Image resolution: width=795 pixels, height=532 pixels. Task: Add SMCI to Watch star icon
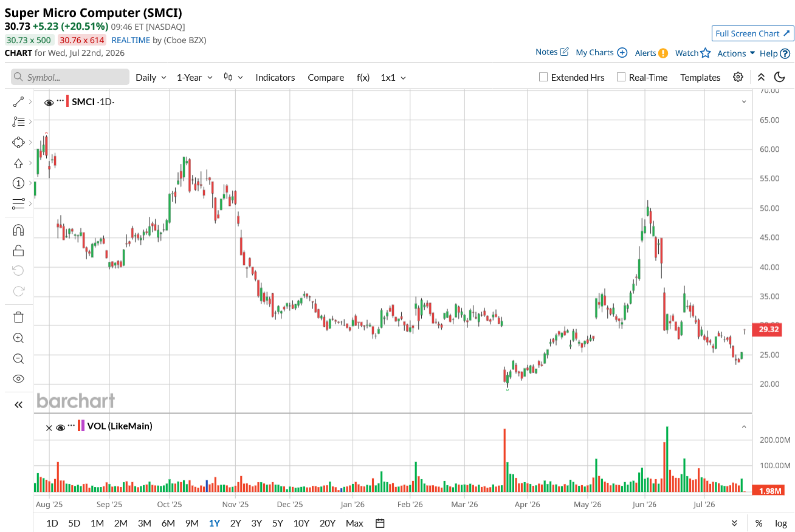(706, 53)
